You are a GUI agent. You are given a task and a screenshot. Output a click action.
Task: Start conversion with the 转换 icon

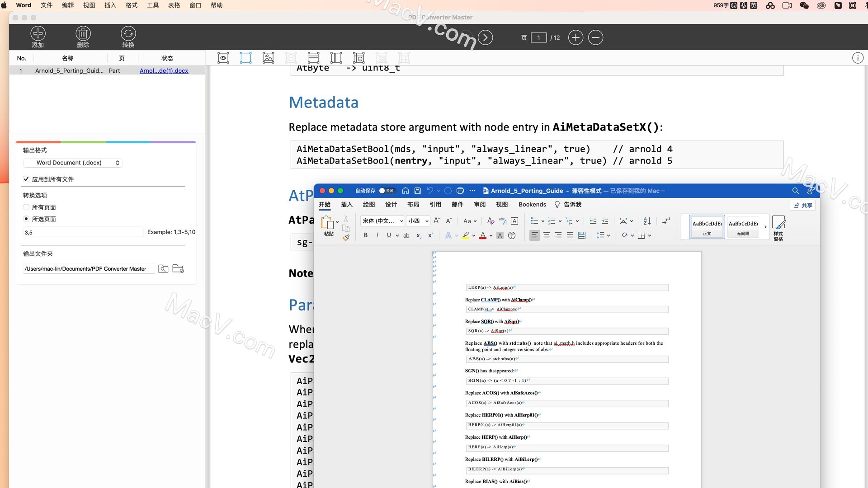coord(128,34)
